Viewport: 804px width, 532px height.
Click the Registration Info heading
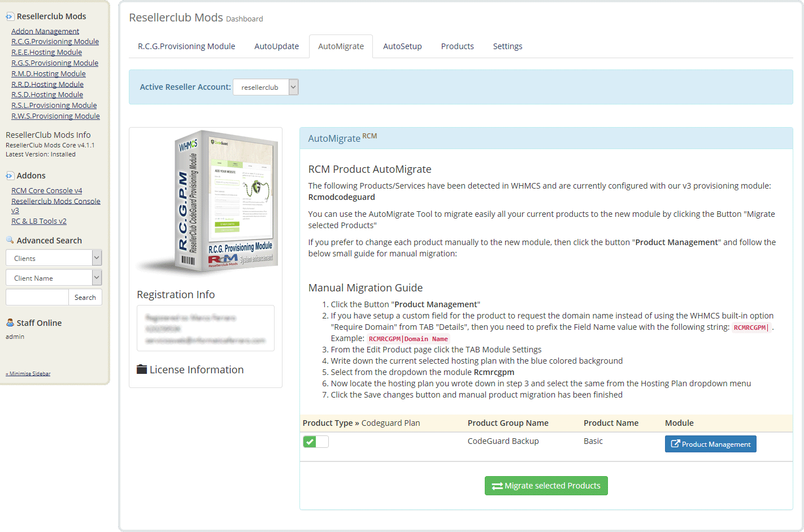click(x=176, y=294)
